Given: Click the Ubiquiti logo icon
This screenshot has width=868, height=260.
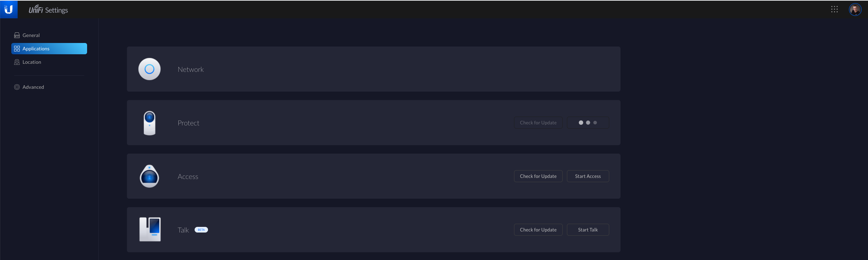Looking at the screenshot, I should (9, 10).
